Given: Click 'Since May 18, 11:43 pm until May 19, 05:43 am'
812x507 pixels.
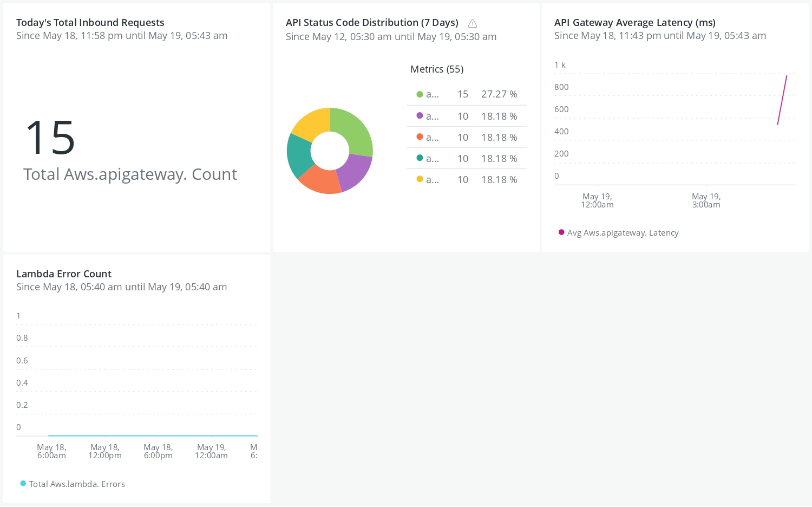Looking at the screenshot, I should (x=660, y=36).
